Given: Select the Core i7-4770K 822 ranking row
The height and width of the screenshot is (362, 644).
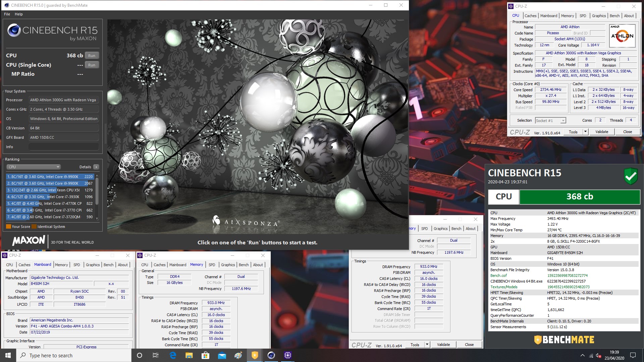Looking at the screenshot, I should click(x=50, y=203).
